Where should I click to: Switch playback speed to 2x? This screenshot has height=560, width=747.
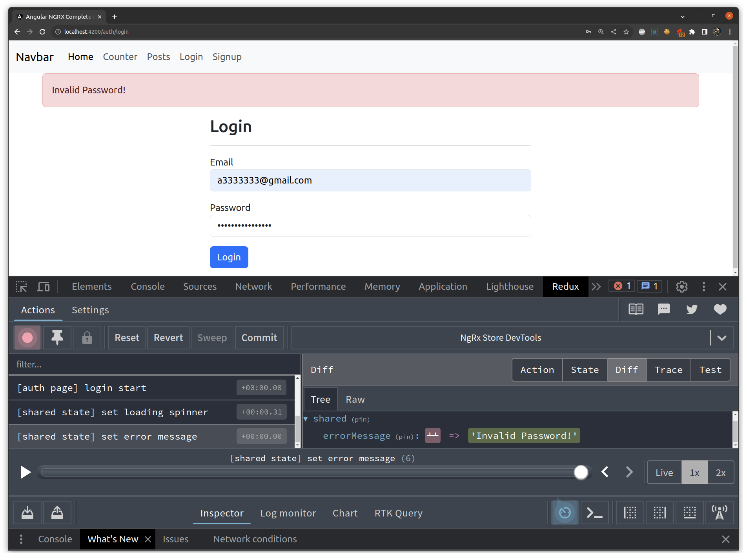coord(721,472)
